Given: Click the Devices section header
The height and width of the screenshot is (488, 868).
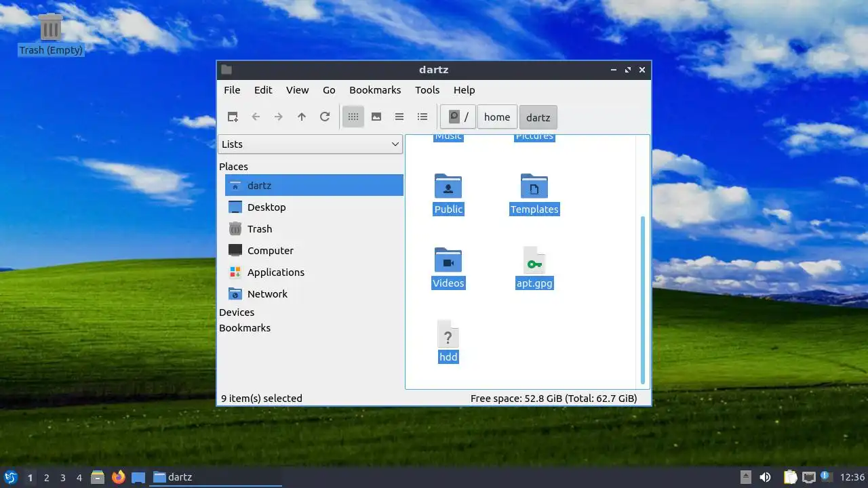Looking at the screenshot, I should [237, 312].
